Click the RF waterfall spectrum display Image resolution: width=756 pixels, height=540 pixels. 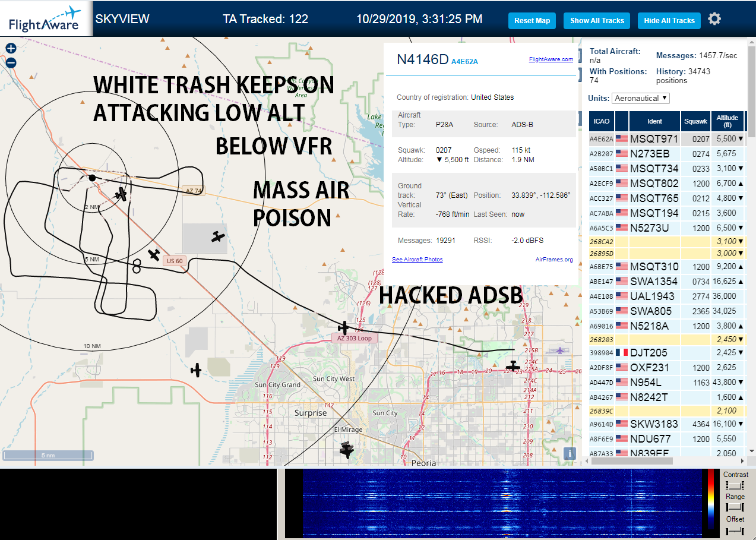point(502,503)
